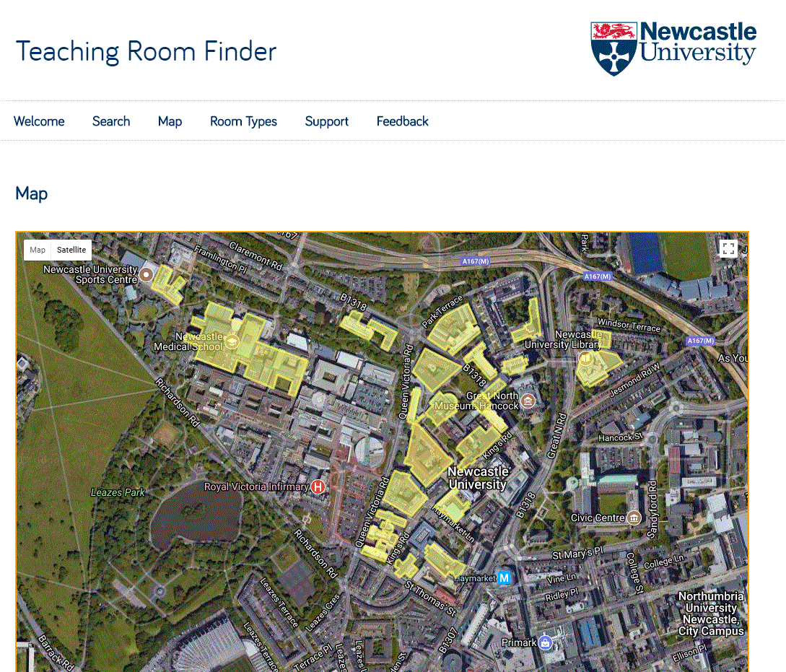
Task: Click the fullscreen map toggle icon
Action: point(728,249)
